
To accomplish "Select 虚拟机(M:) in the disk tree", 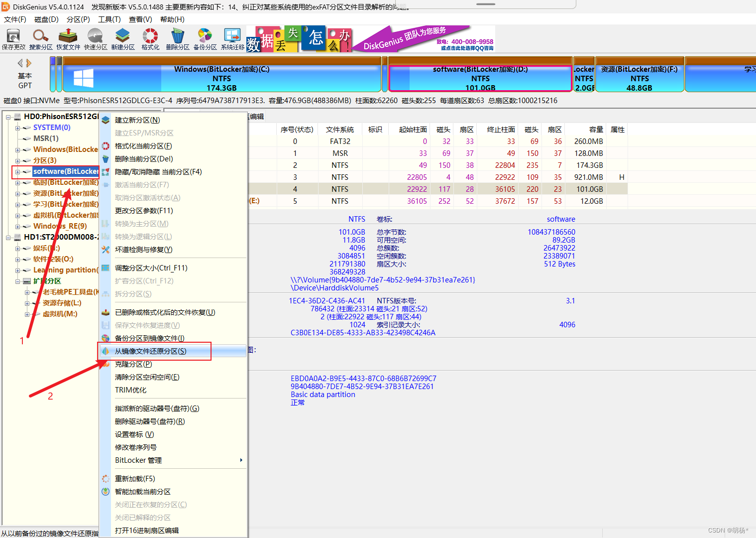I will tap(60, 314).
